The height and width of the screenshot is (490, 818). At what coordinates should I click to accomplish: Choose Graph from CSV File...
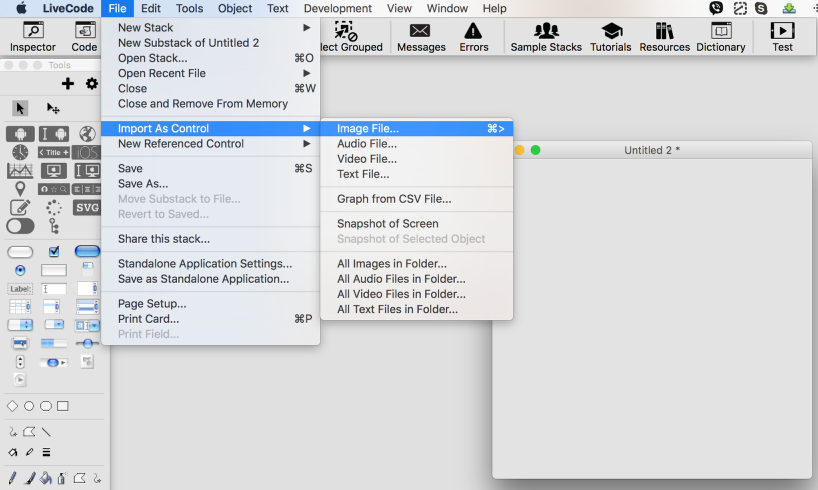click(x=416, y=199)
